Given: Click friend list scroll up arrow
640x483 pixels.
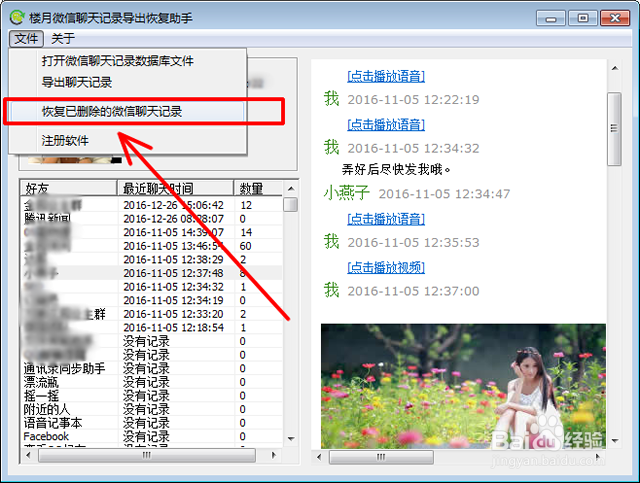Looking at the screenshot, I should point(291,188).
